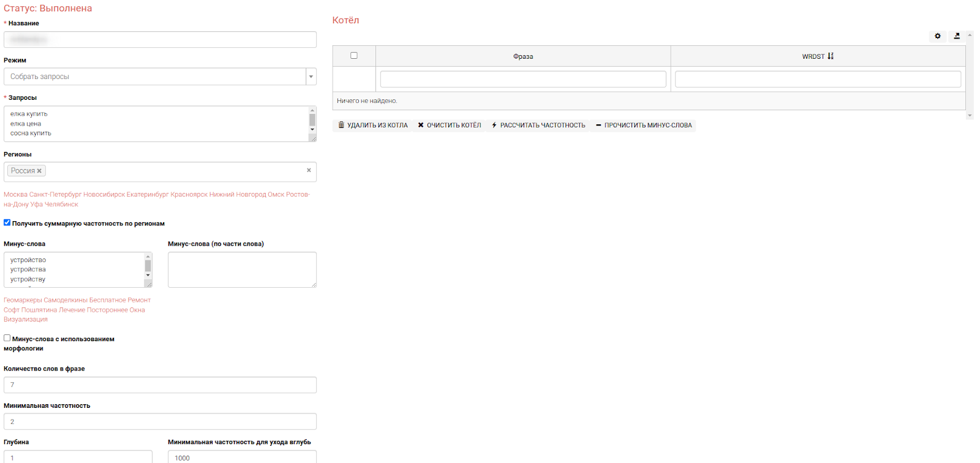Sort the table by the WRDST sort icon
980x463 pixels.
pos(831,56)
